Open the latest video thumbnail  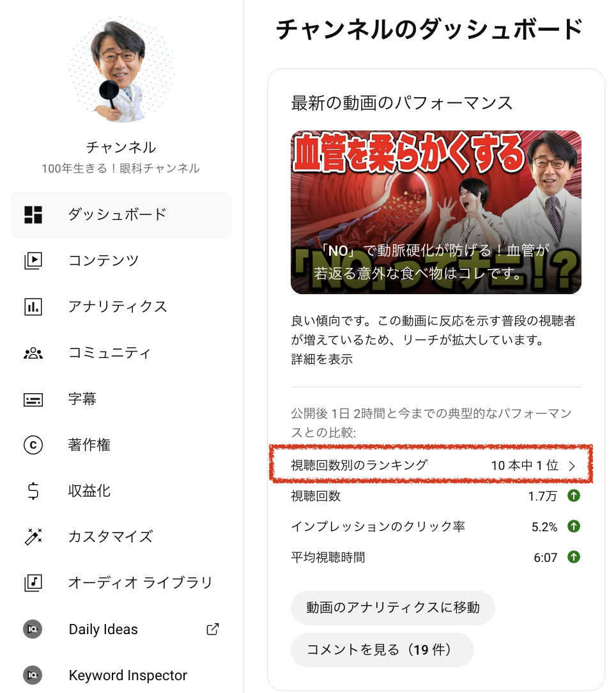click(x=436, y=212)
